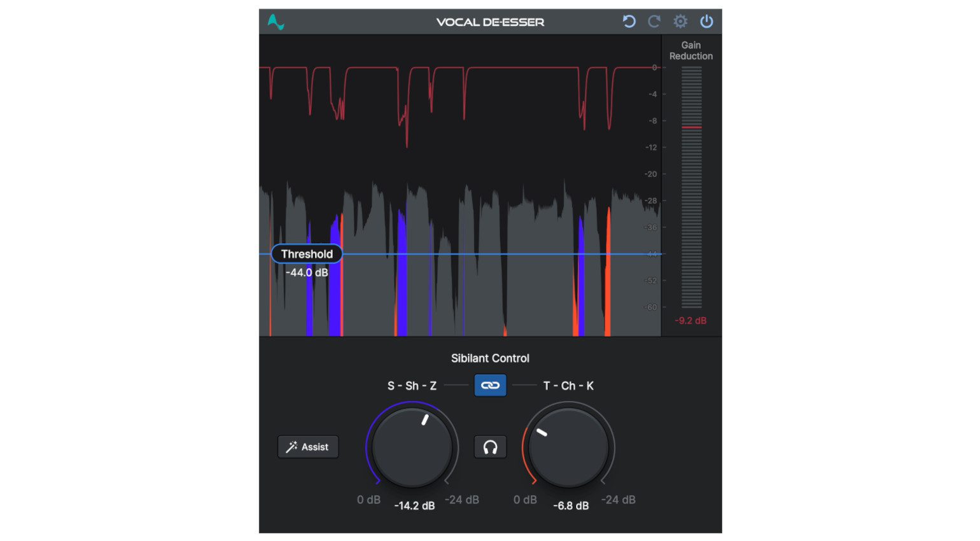Click the T-Ch-K reduction knob
The height and width of the screenshot is (541, 980).
(x=568, y=447)
